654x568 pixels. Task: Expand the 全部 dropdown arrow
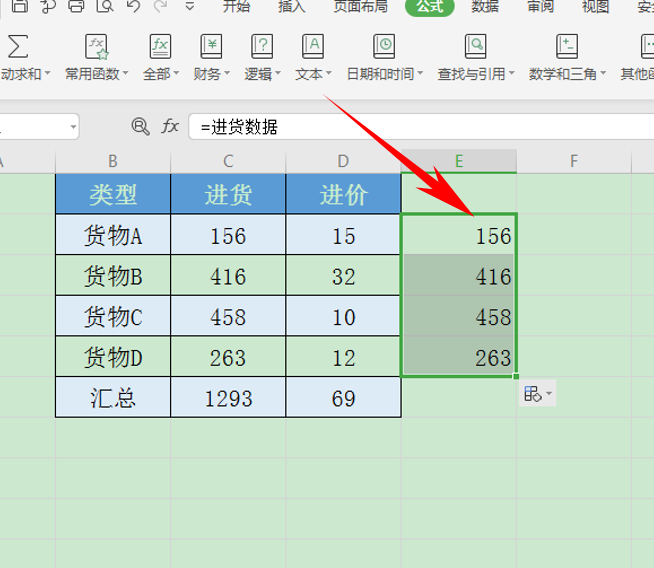click(176, 73)
